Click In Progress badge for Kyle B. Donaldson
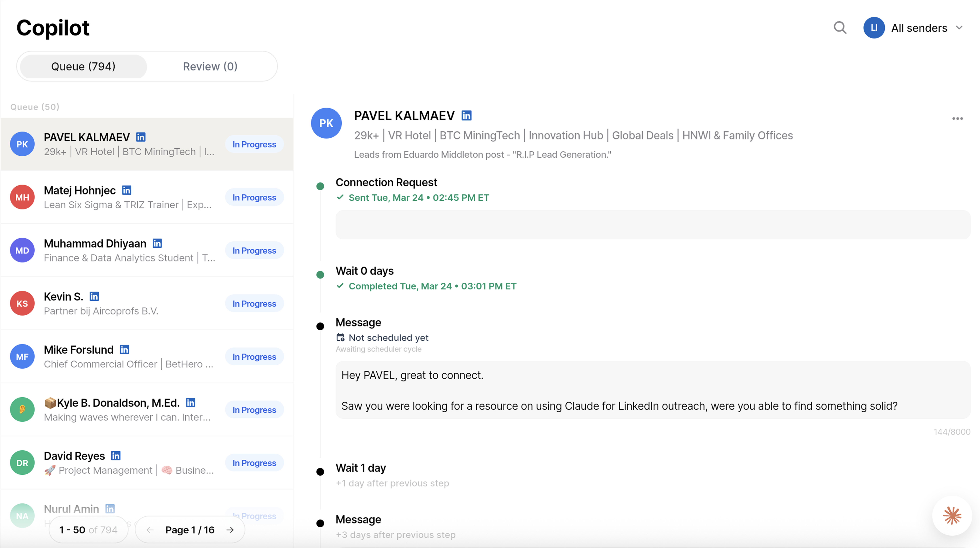980x548 pixels. [x=255, y=410]
